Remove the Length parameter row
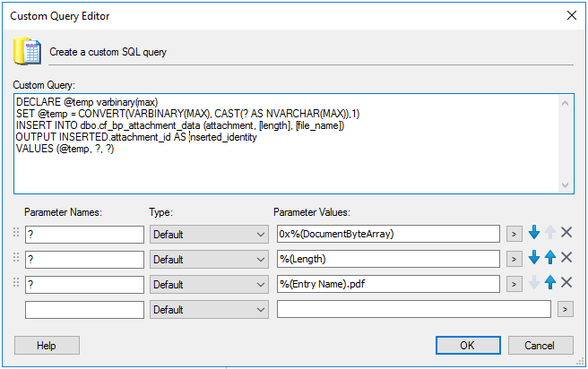The height and width of the screenshot is (369, 588). pyautogui.click(x=566, y=257)
